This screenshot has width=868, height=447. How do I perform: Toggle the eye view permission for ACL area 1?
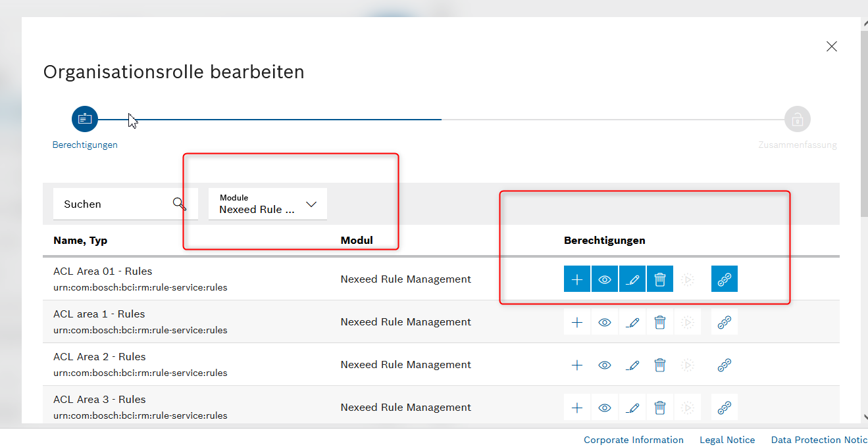click(x=604, y=321)
